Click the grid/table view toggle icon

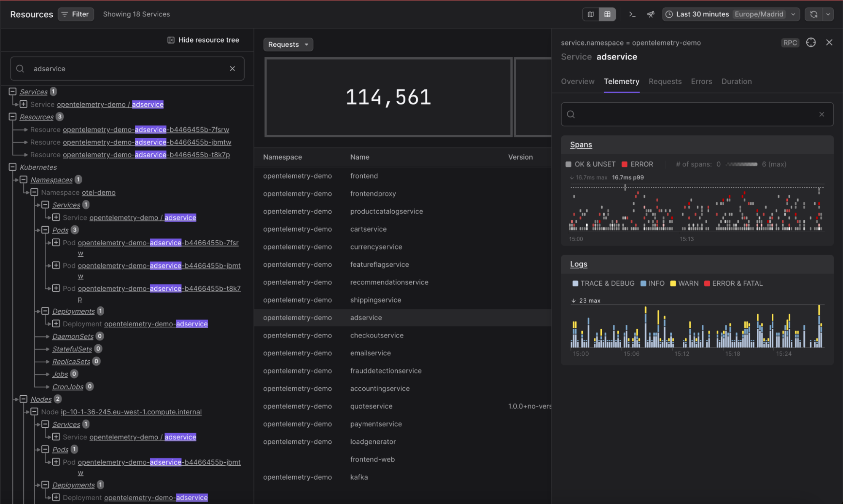606,14
